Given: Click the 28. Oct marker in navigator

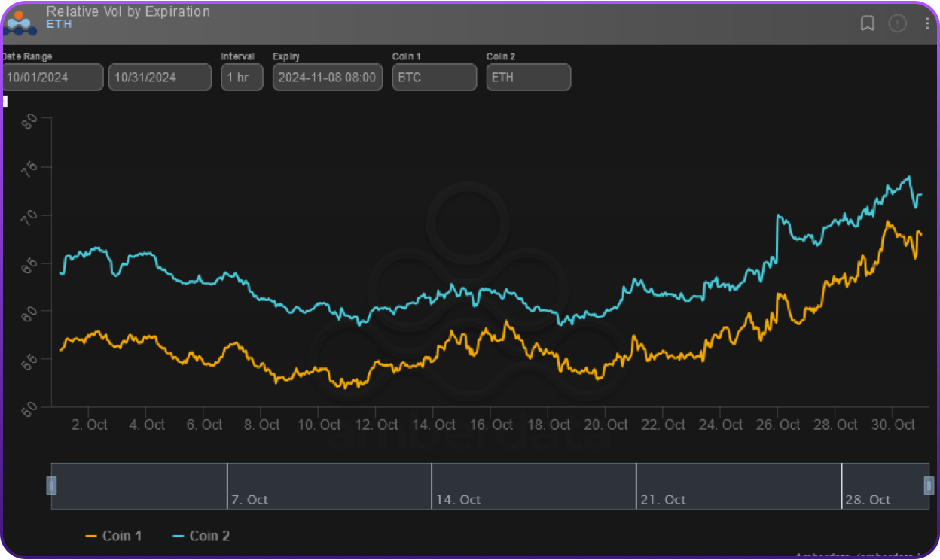Looking at the screenshot, I should pos(868,500).
